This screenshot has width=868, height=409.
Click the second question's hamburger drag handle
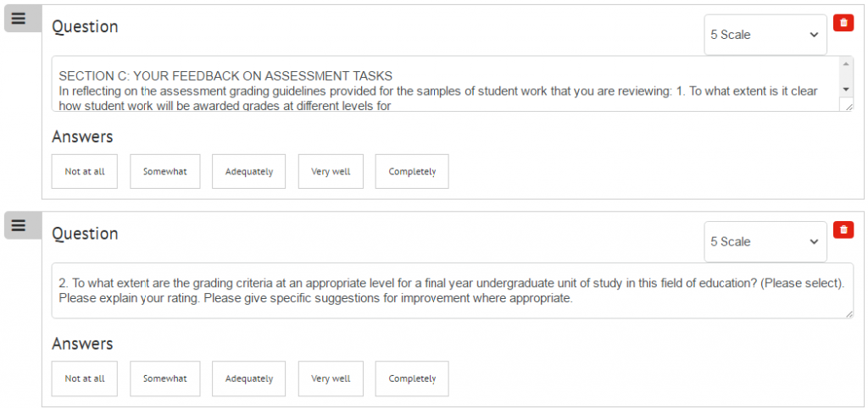click(19, 225)
